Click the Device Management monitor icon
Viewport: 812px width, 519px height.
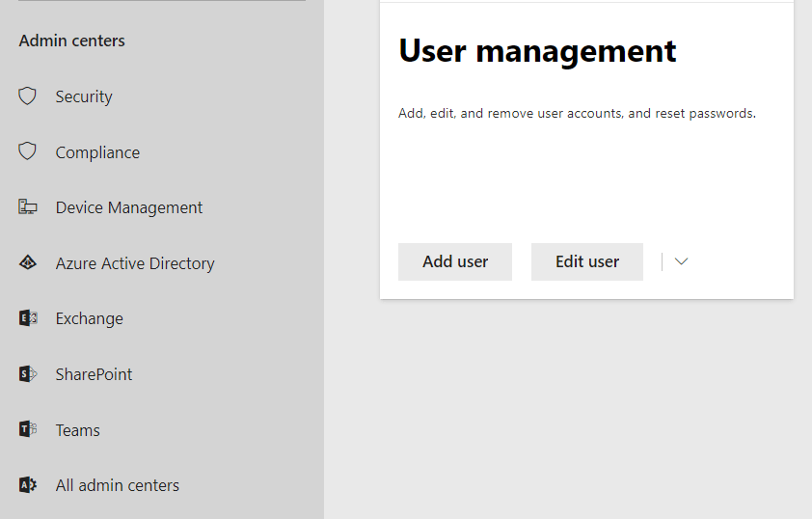[28, 207]
